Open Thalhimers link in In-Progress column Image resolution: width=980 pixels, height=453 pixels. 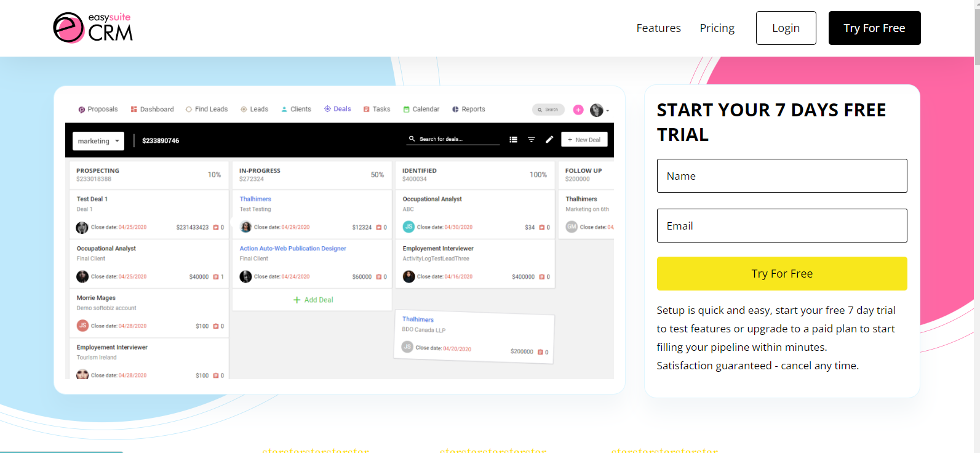(x=255, y=199)
